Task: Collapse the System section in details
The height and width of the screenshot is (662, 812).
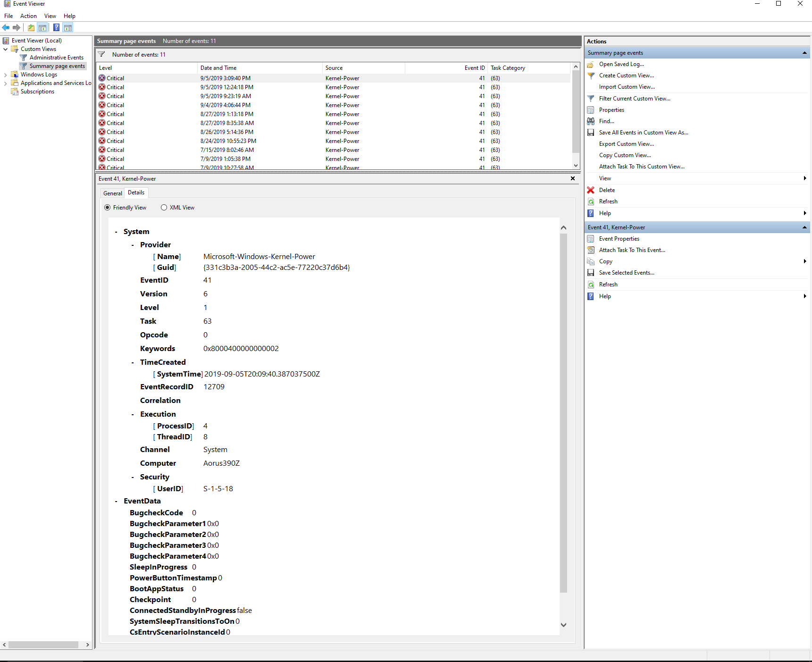Action: [116, 232]
